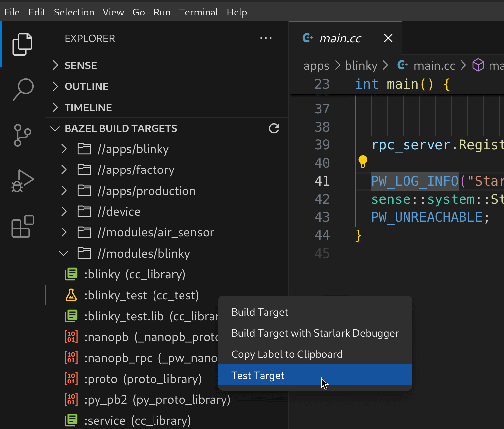Click the main.cc breadcrumb segment
The height and width of the screenshot is (429, 504).
click(434, 66)
